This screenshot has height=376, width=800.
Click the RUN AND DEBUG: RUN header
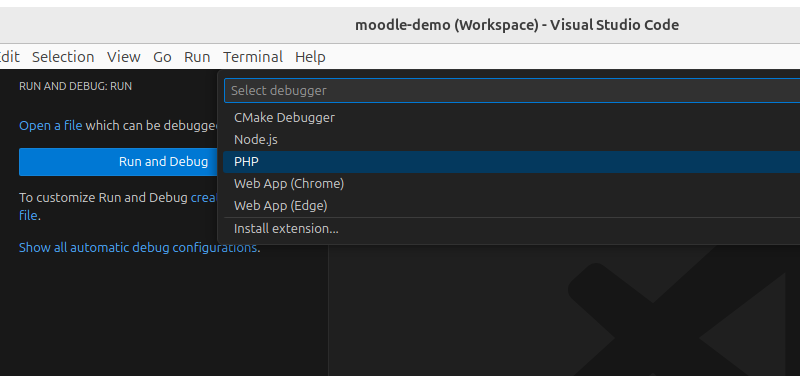click(76, 86)
